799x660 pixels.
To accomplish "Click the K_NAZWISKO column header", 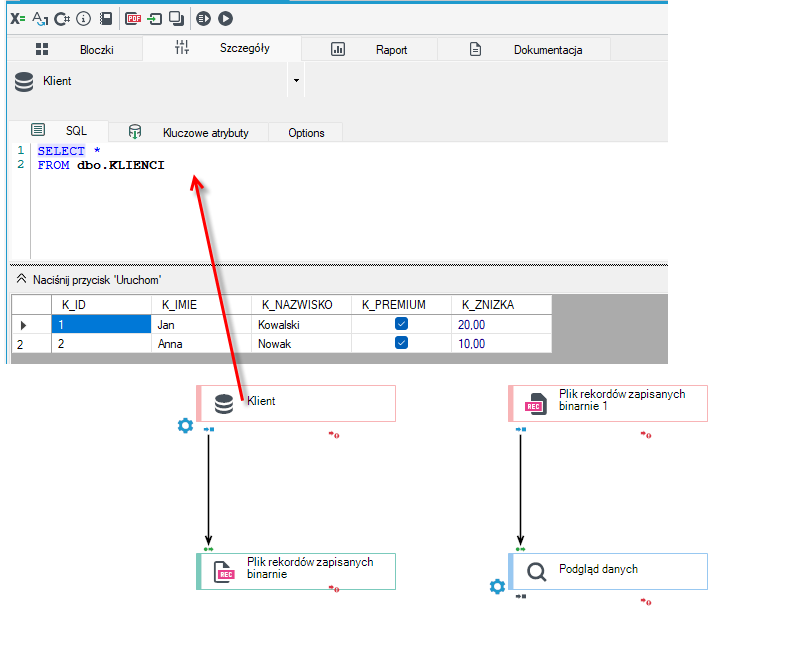I will click(x=301, y=305).
